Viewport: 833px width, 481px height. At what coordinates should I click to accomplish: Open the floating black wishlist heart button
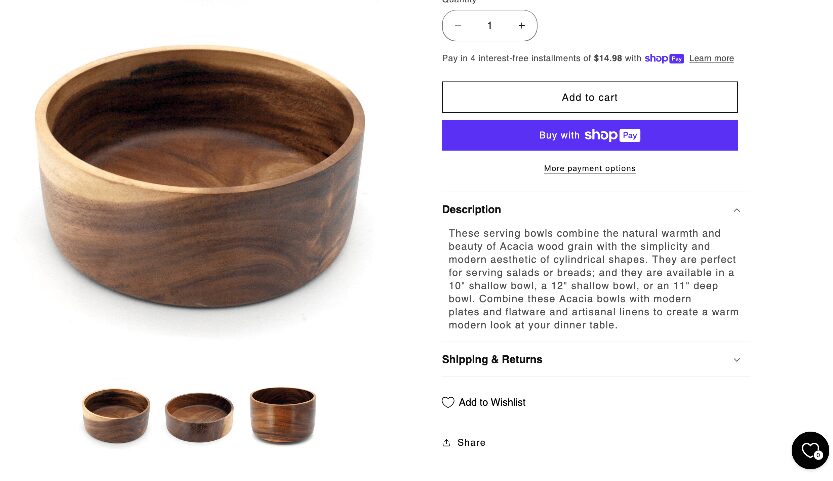(x=810, y=451)
